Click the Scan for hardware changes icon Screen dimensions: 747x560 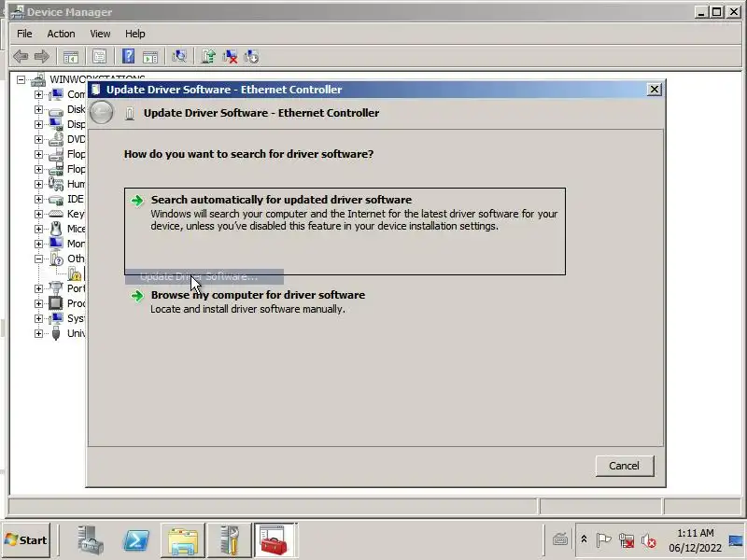pos(179,56)
